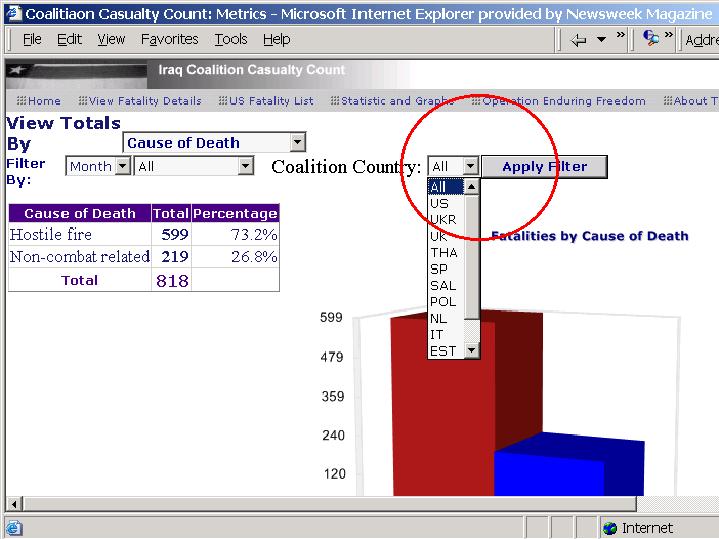The height and width of the screenshot is (539, 719).
Task: Select THA in the country list
Action: 446,253
